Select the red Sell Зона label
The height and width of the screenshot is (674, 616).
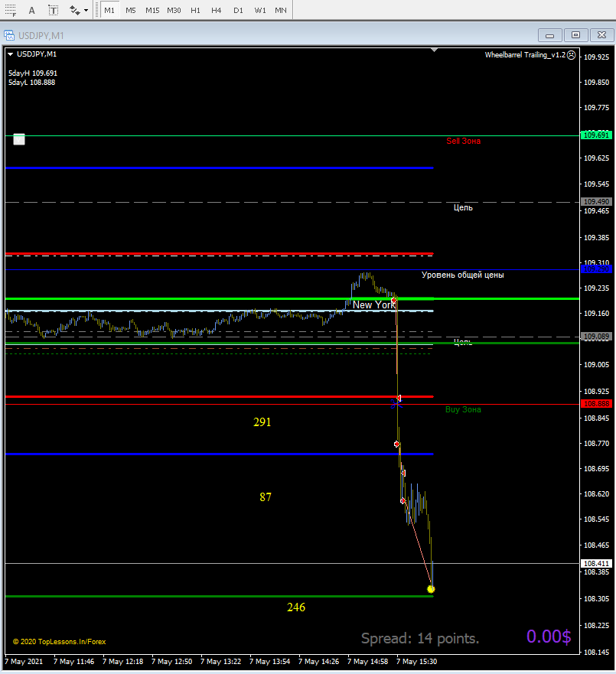(464, 141)
